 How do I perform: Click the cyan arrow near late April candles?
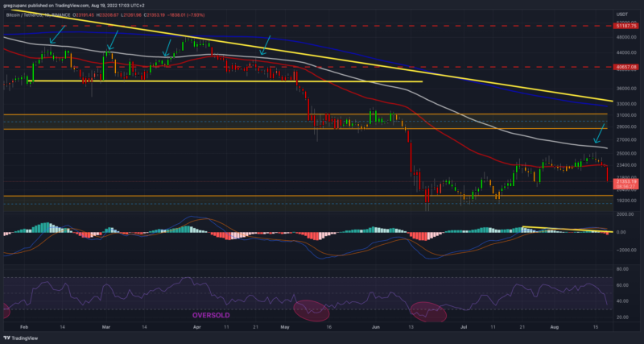(262, 48)
